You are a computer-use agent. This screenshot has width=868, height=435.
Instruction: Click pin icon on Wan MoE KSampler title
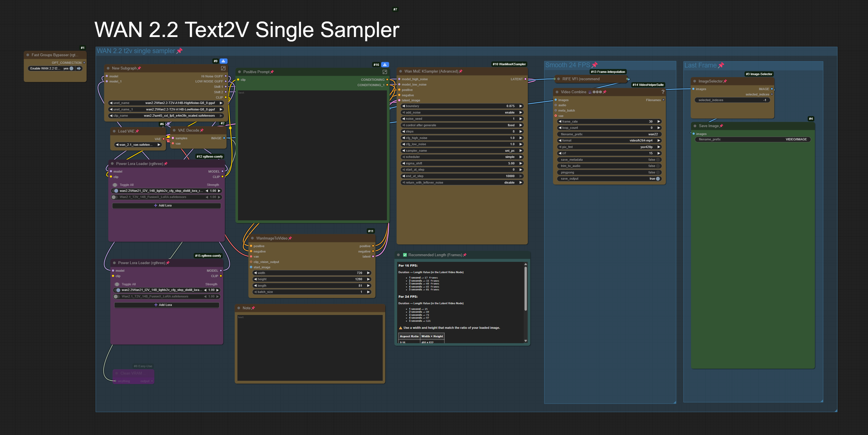pos(461,71)
